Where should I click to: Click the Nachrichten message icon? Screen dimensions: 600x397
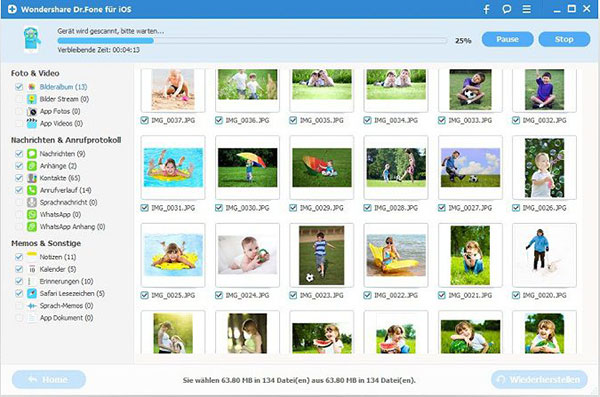coord(32,154)
